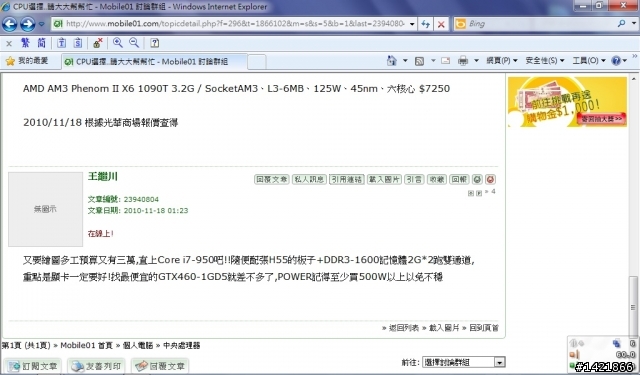Click the address bar URL field
Viewport: 640px width, 375px height.
(235, 24)
